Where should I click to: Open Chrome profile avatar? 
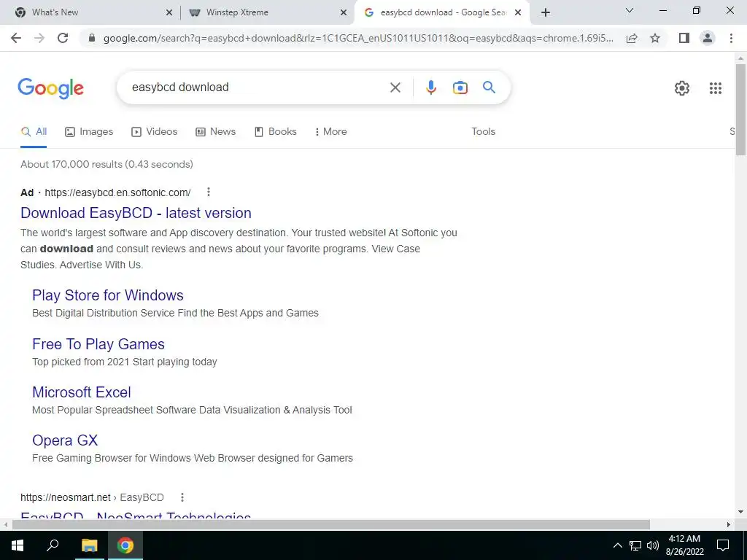click(708, 38)
